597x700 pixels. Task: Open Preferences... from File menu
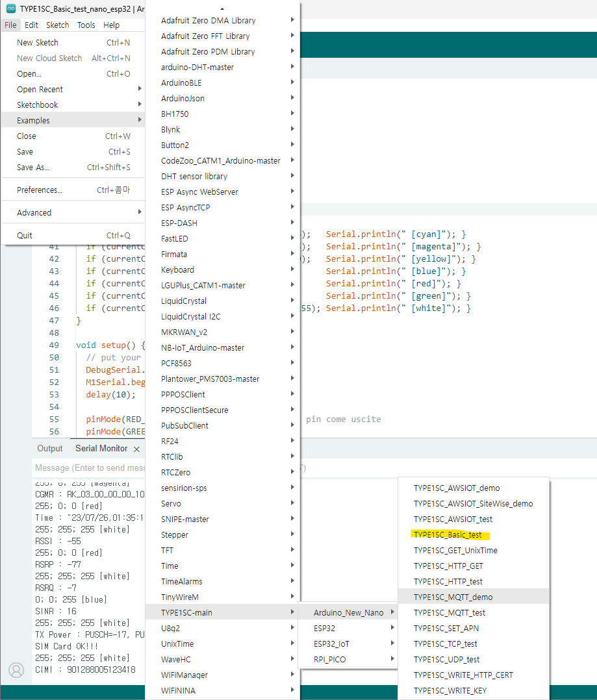(73, 190)
